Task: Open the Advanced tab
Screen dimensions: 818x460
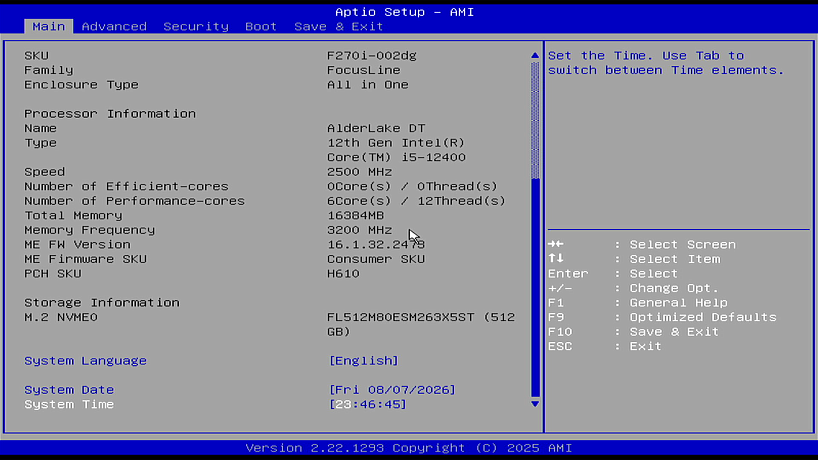Action: (114, 27)
